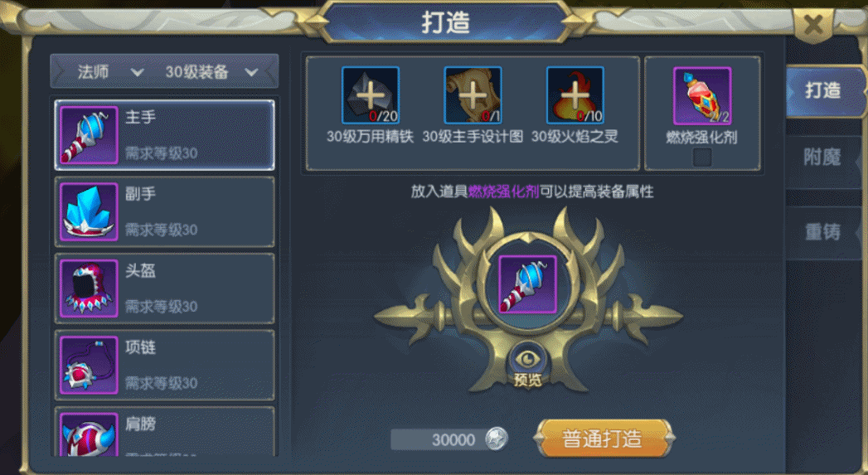The image size is (868, 475).
Task: Select the 燃烧强化剂 potion icon
Action: (x=702, y=96)
